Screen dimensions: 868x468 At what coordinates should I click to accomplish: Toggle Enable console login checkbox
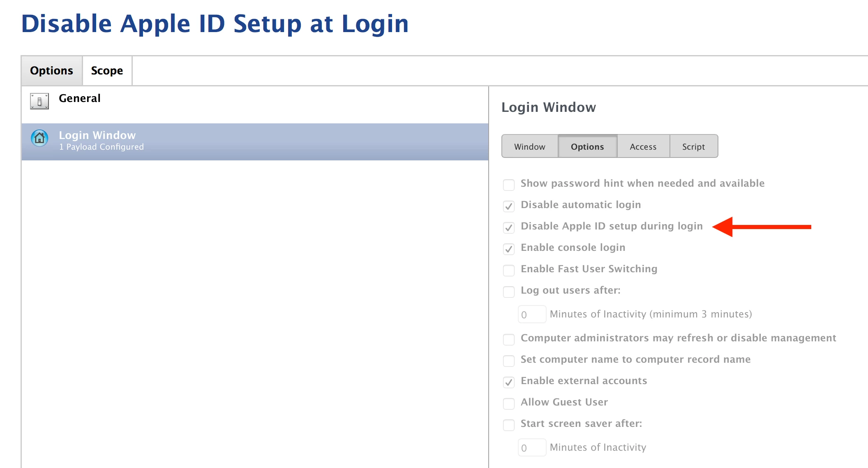(509, 249)
